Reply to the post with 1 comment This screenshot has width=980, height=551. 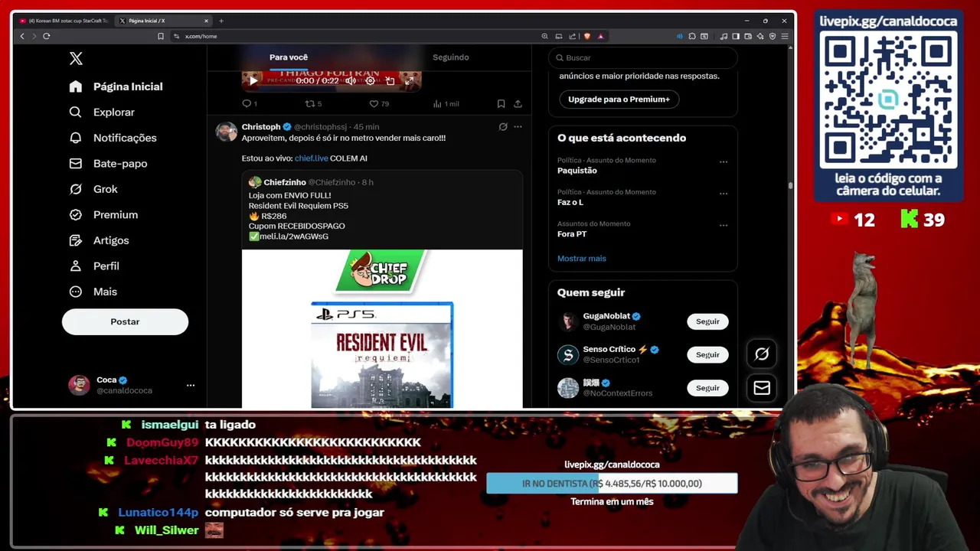250,103
